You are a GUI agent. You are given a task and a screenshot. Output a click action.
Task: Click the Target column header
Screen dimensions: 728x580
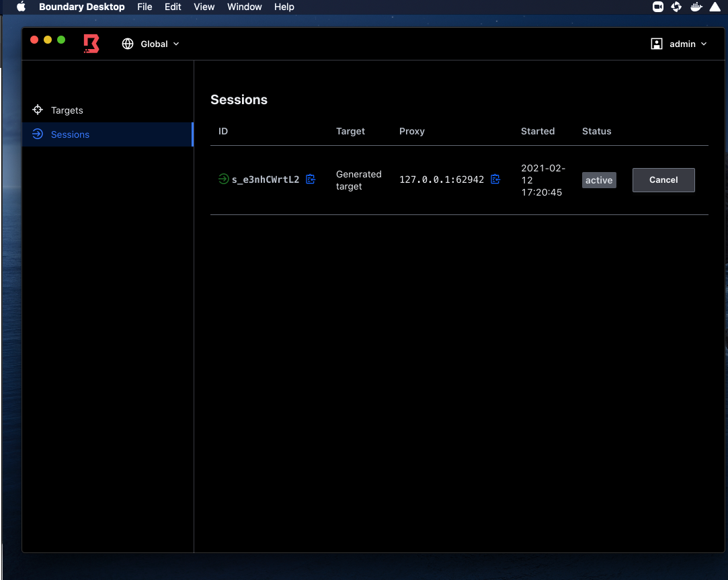pos(350,132)
